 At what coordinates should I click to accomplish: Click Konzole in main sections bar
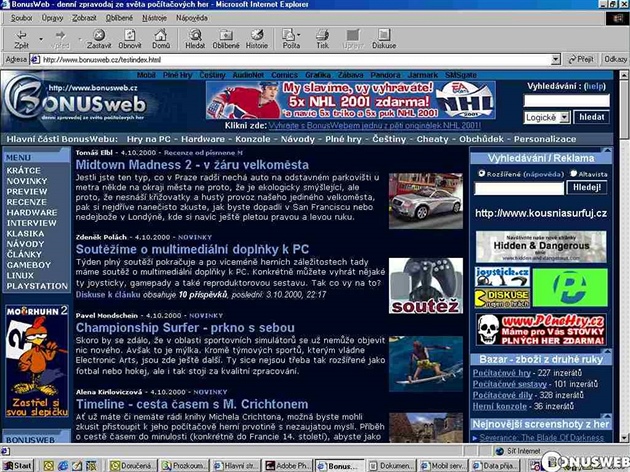(253, 139)
